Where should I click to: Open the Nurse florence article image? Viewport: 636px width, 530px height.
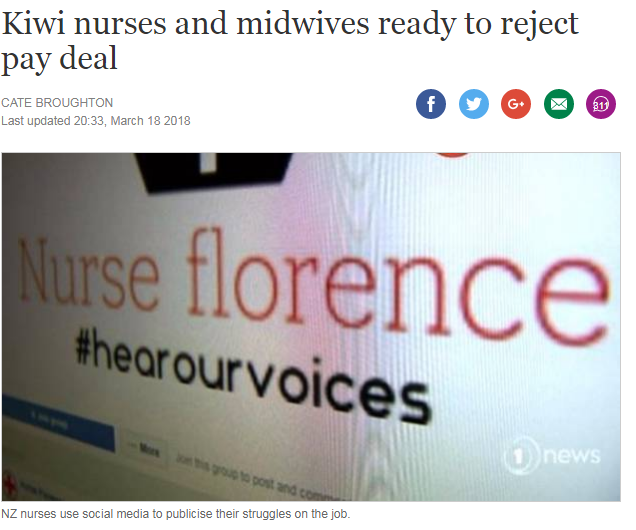tap(311, 327)
